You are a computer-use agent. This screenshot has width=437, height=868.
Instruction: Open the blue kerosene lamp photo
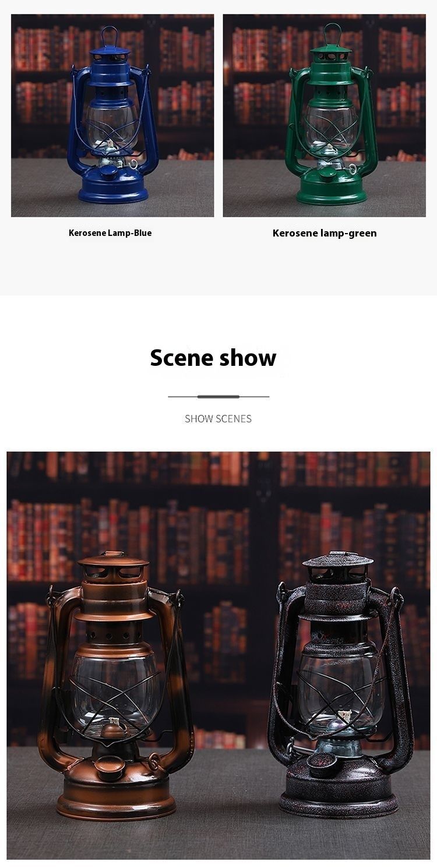[x=112, y=115]
